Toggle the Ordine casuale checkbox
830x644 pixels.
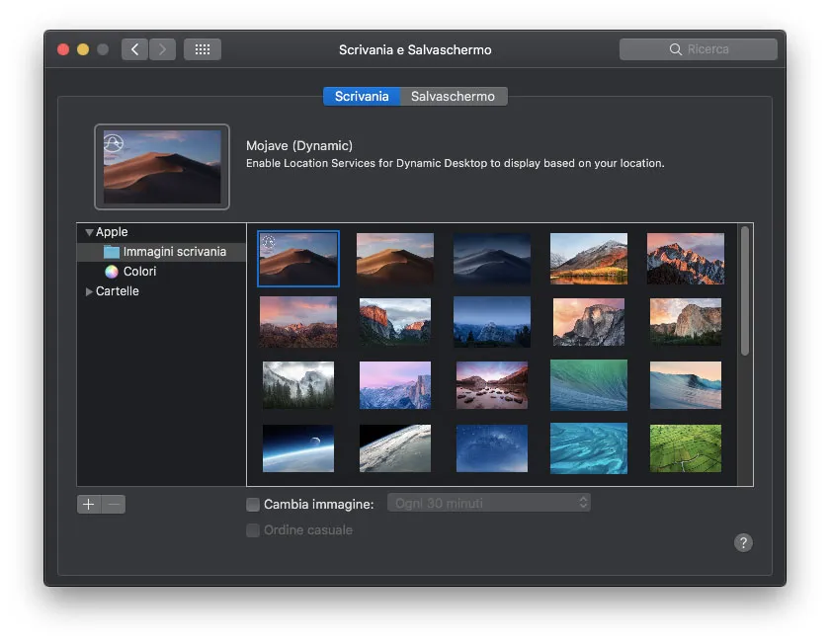point(252,530)
